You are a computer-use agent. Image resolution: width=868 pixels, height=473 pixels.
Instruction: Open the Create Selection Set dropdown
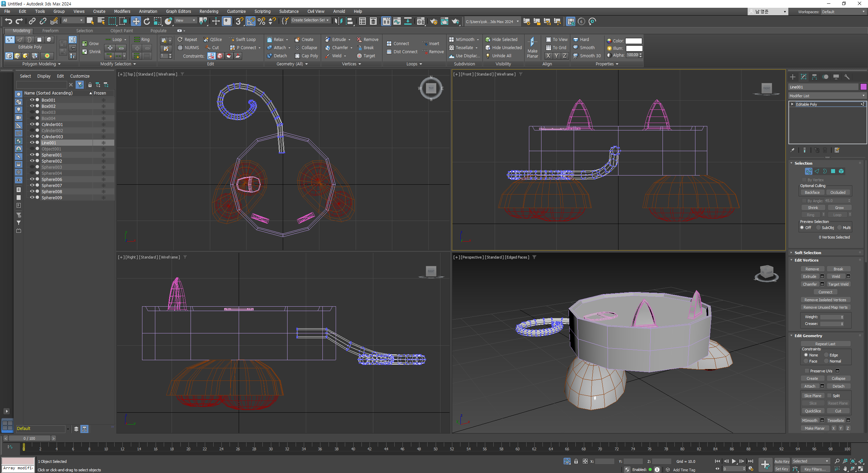click(x=310, y=20)
